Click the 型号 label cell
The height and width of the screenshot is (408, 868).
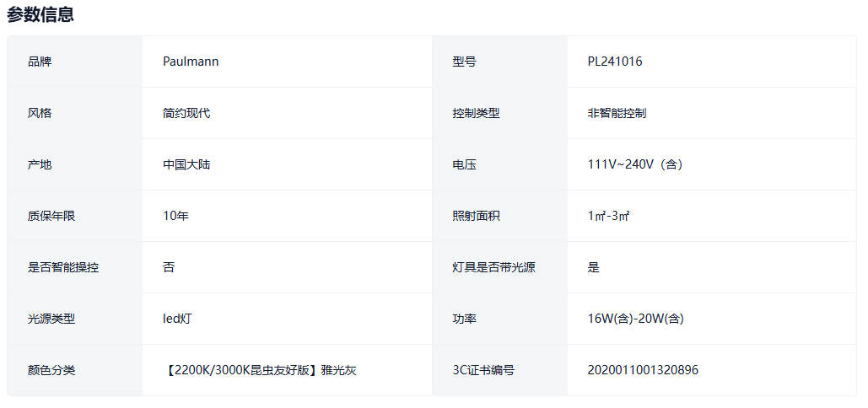click(464, 62)
